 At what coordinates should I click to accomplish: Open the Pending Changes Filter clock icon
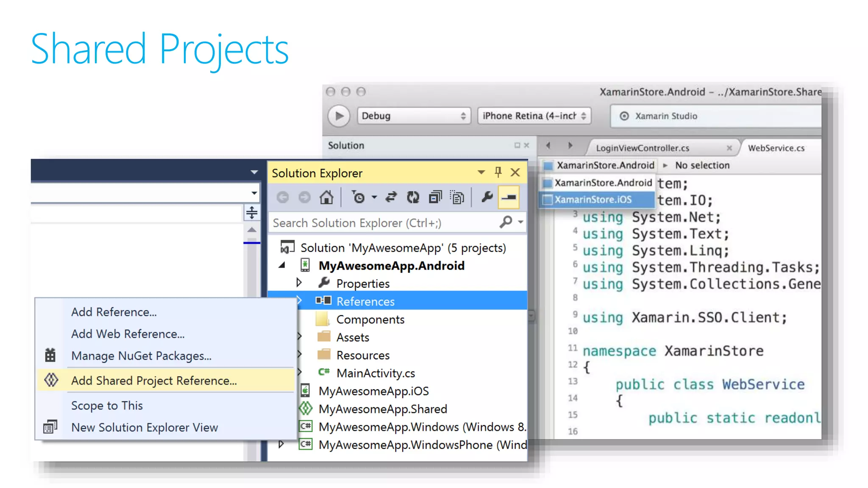pyautogui.click(x=359, y=197)
